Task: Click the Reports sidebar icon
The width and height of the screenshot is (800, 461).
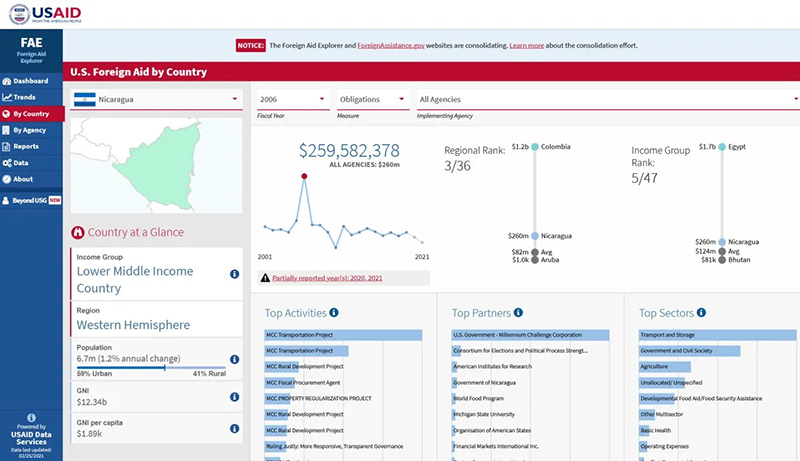Action: [8, 146]
